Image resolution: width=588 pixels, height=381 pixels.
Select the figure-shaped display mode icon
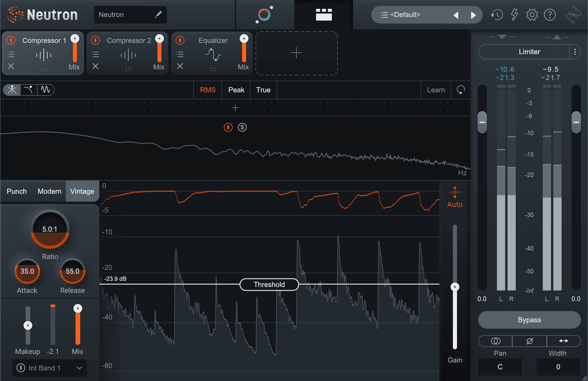click(x=12, y=90)
